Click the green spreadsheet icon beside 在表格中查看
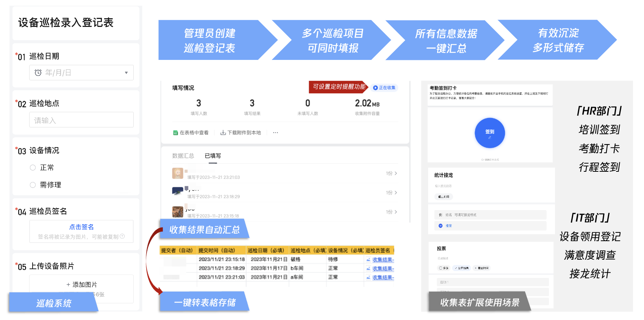The width and height of the screenshot is (644, 320). [x=175, y=133]
